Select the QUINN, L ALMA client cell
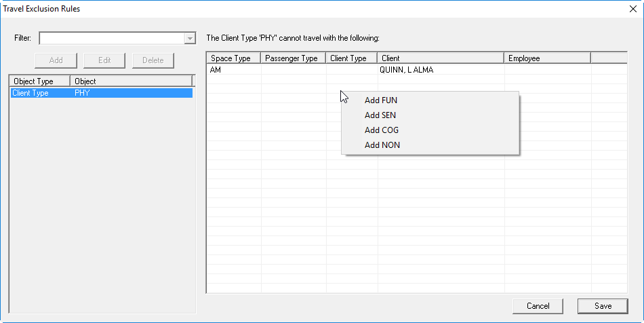The height and width of the screenshot is (323, 644). [x=441, y=70]
